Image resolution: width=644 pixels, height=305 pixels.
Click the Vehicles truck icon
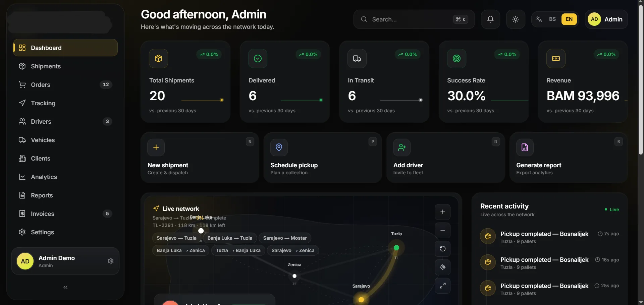click(22, 140)
